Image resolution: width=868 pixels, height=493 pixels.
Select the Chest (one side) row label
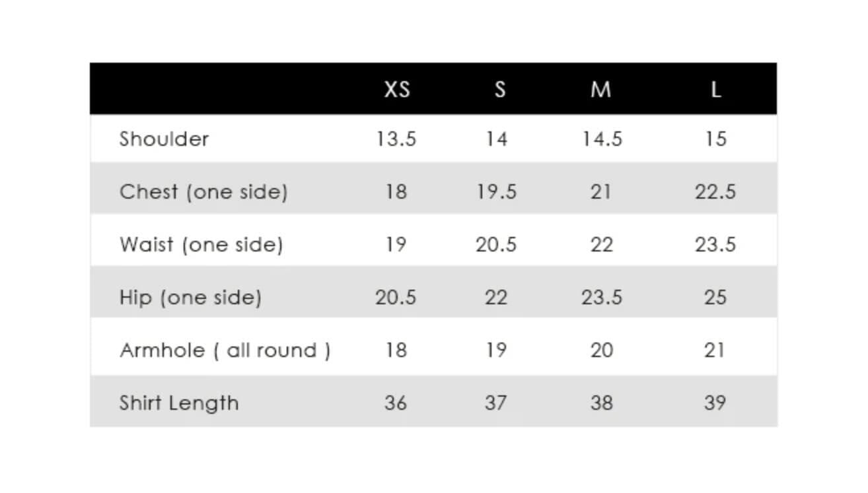click(x=203, y=192)
